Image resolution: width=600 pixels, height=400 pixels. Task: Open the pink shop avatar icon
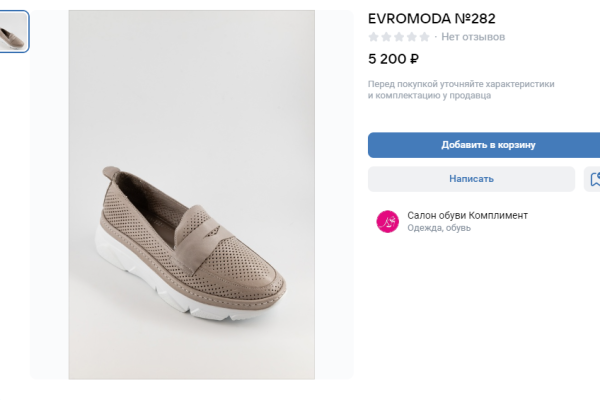pyautogui.click(x=386, y=221)
